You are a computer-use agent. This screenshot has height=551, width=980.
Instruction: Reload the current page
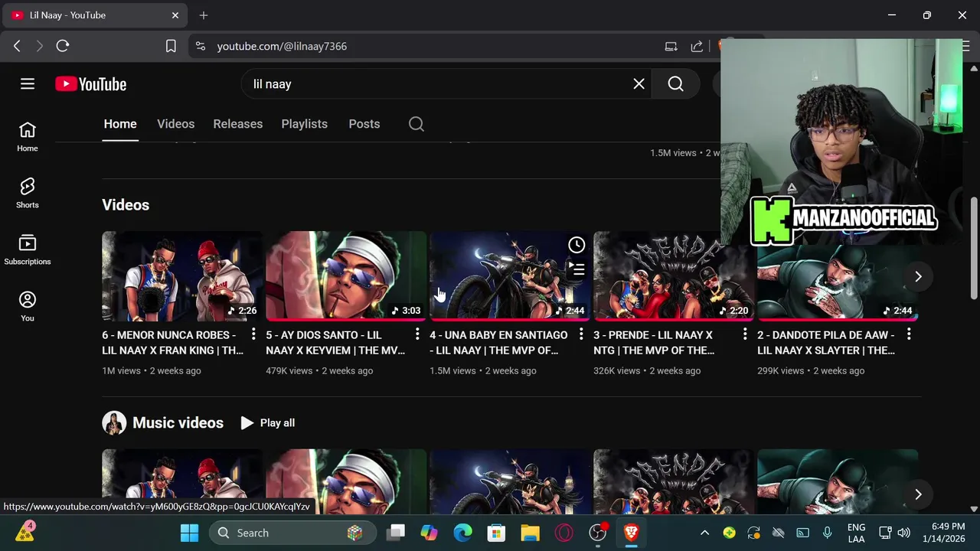tap(63, 46)
